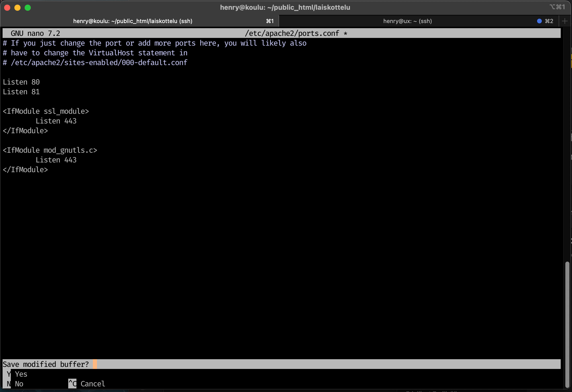Screen dimensions: 572x392
Task: Click the blue activity dot on second tab
Action: [x=539, y=21]
